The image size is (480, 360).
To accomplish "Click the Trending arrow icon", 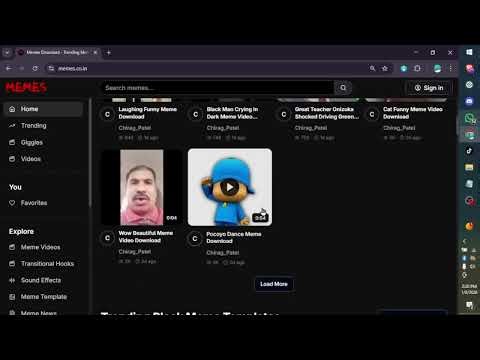I will tap(12, 126).
